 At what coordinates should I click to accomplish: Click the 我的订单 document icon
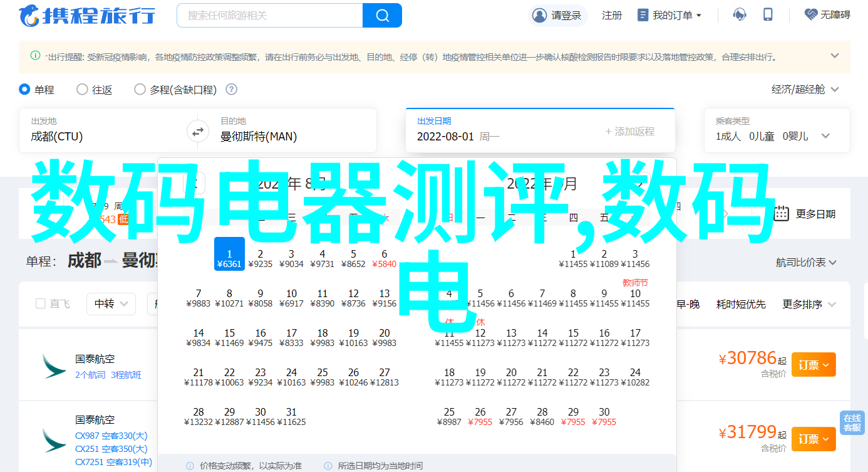pos(643,15)
